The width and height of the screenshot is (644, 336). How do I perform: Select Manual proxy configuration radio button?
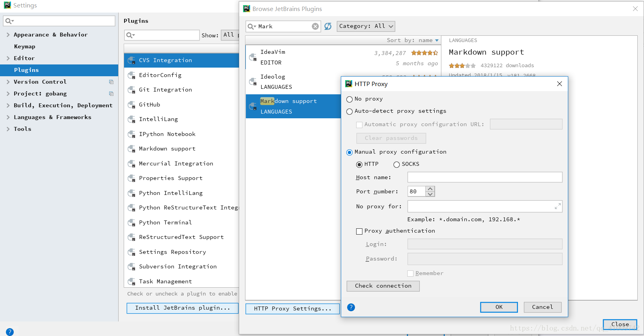tap(349, 152)
